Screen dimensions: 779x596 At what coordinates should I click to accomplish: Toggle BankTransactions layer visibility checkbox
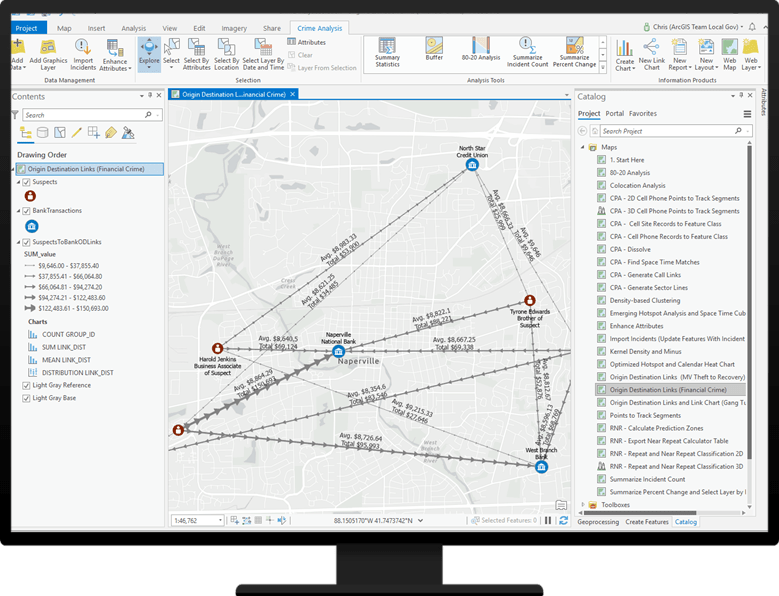(x=26, y=211)
